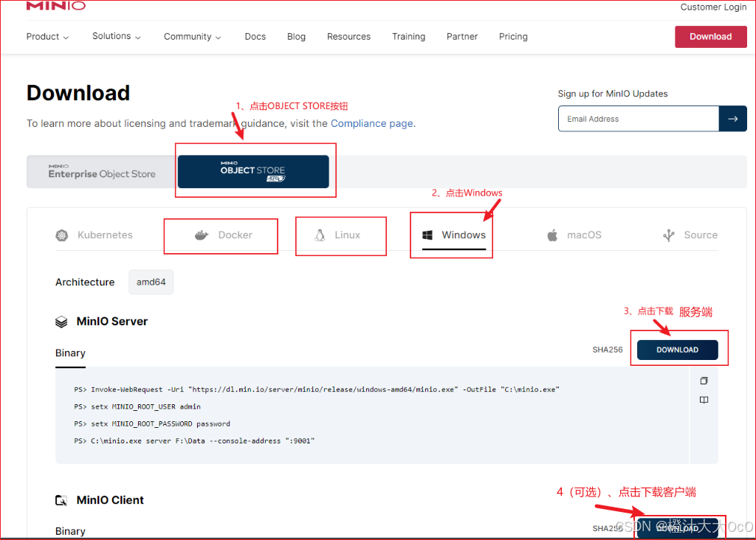The width and height of the screenshot is (756, 540).
Task: Click the red Download button in header
Action: click(x=711, y=37)
